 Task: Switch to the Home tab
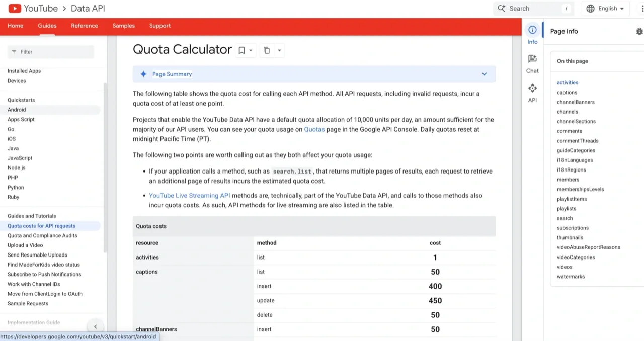tap(15, 26)
